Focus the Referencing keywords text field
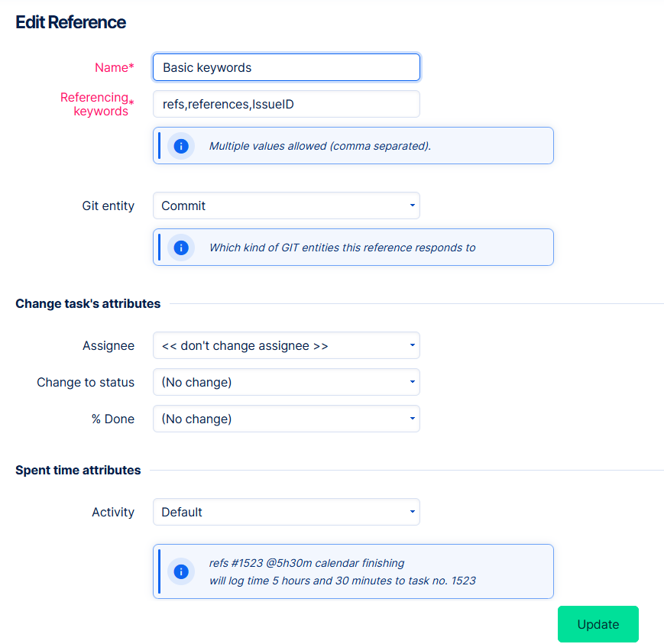The height and width of the screenshot is (644, 664). pos(287,104)
